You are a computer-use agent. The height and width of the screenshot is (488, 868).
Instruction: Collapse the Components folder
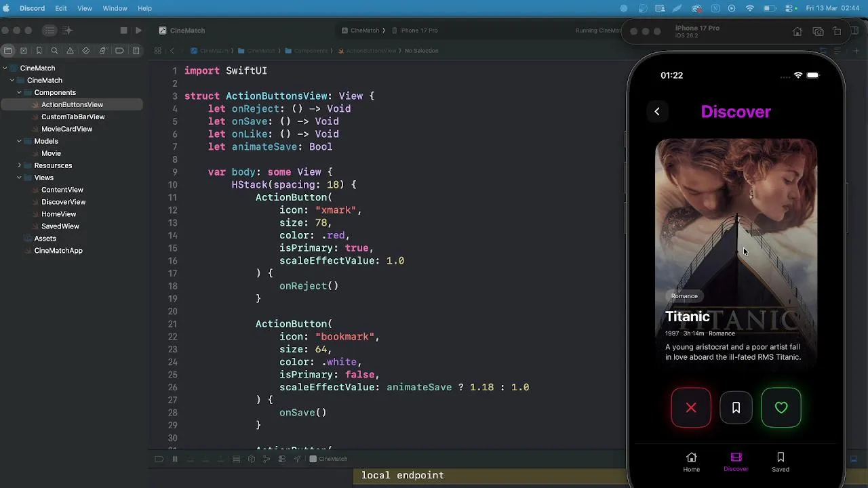point(19,92)
